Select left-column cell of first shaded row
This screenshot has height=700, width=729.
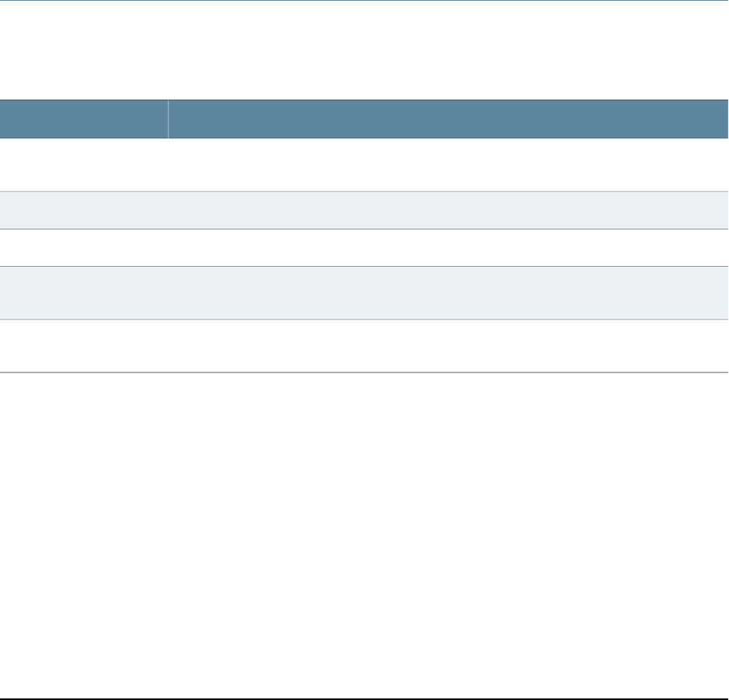[84, 210]
